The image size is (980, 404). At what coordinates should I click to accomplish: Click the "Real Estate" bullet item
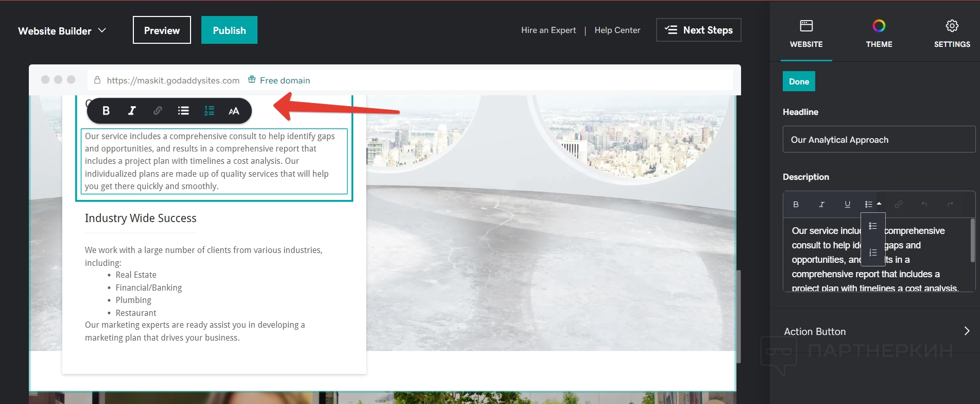point(136,275)
